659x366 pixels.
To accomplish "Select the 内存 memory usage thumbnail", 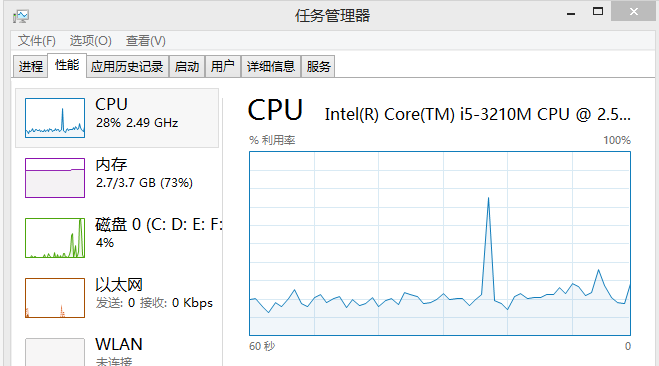I will coord(55,178).
